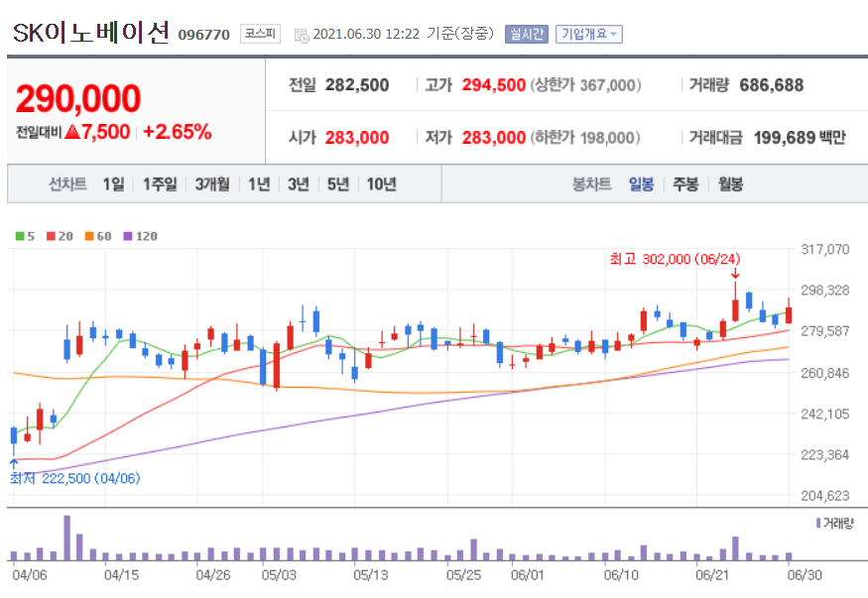This screenshot has width=868, height=598.
Task: Click the 05/03 date axis label
Action: (x=279, y=575)
